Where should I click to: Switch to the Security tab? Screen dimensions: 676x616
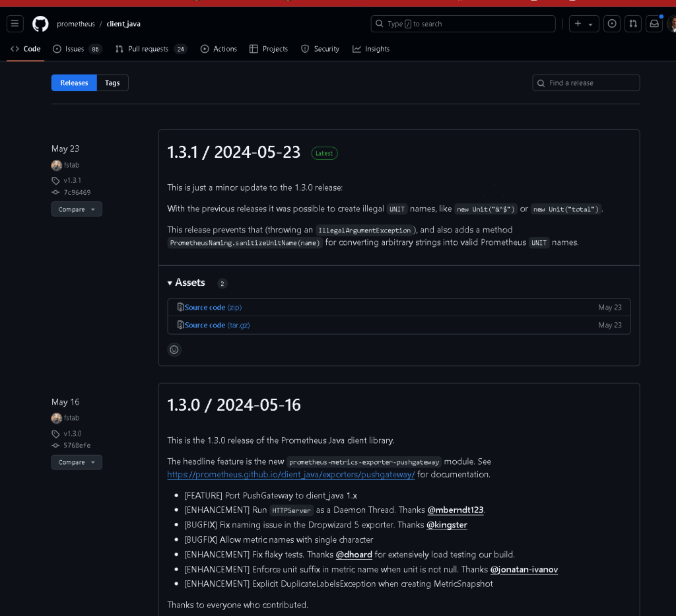(320, 49)
